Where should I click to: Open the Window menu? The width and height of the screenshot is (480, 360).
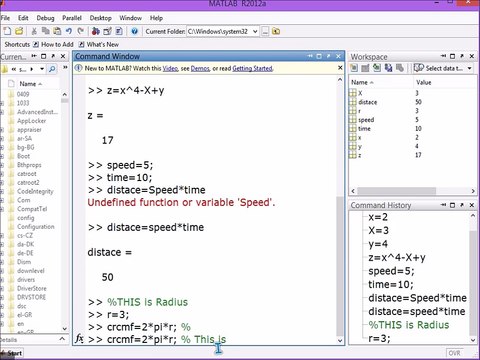pyautogui.click(x=130, y=18)
